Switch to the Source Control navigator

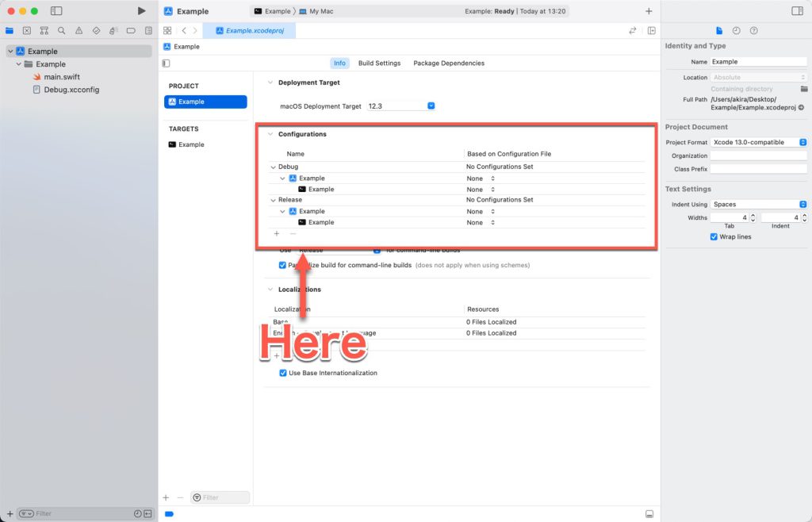(27, 31)
